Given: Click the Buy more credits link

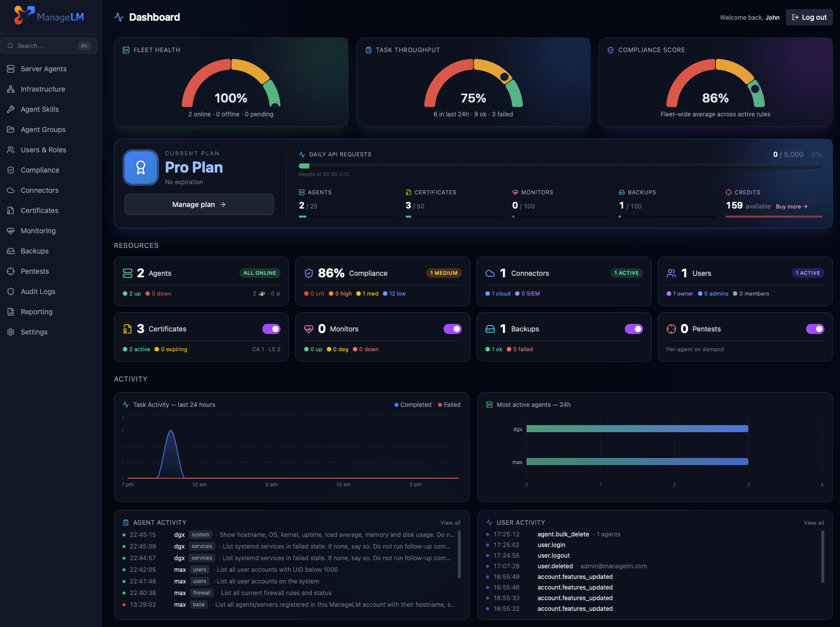Looking at the screenshot, I should (x=791, y=206).
